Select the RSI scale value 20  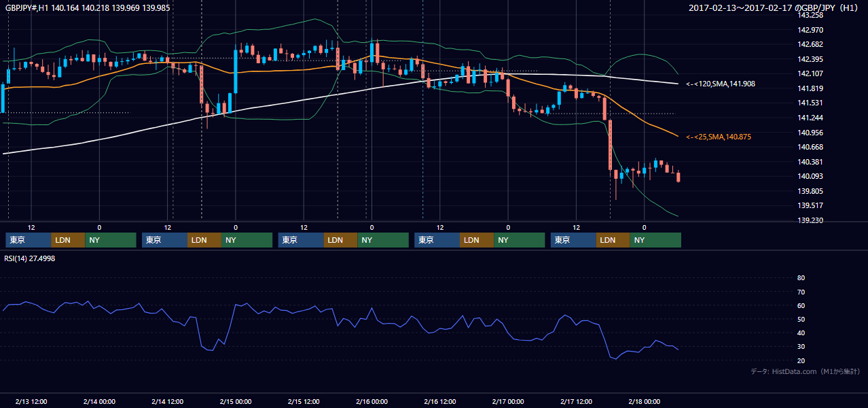click(x=801, y=360)
